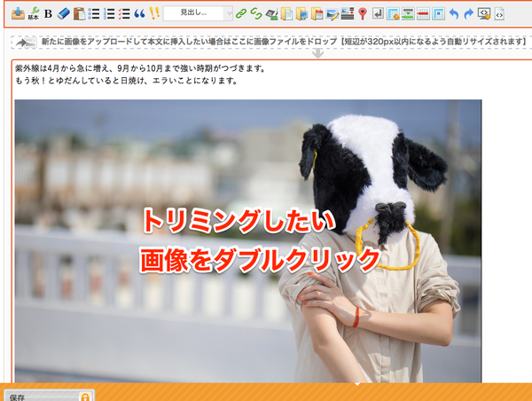The width and height of the screenshot is (532, 401).
Task: Click the image with text layout icon
Action: click(348, 13)
